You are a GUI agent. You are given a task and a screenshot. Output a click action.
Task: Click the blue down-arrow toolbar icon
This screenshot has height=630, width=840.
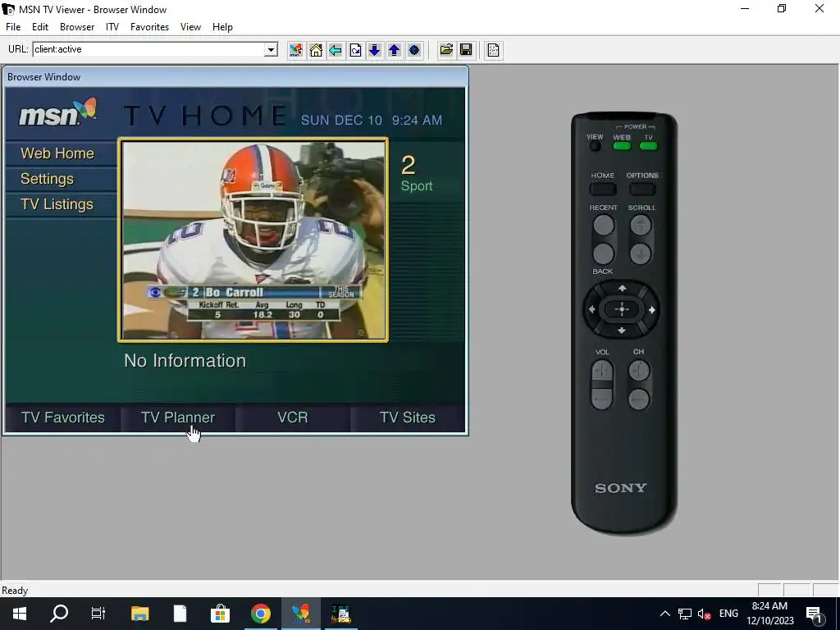click(x=374, y=50)
